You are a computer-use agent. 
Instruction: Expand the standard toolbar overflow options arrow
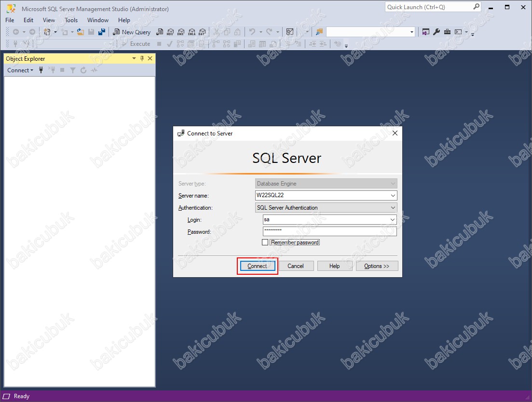pos(473,34)
